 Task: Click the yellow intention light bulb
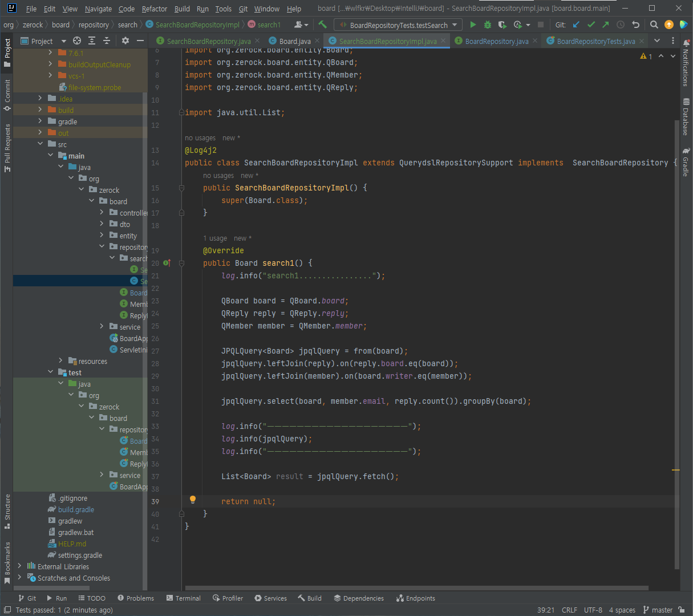point(193,500)
